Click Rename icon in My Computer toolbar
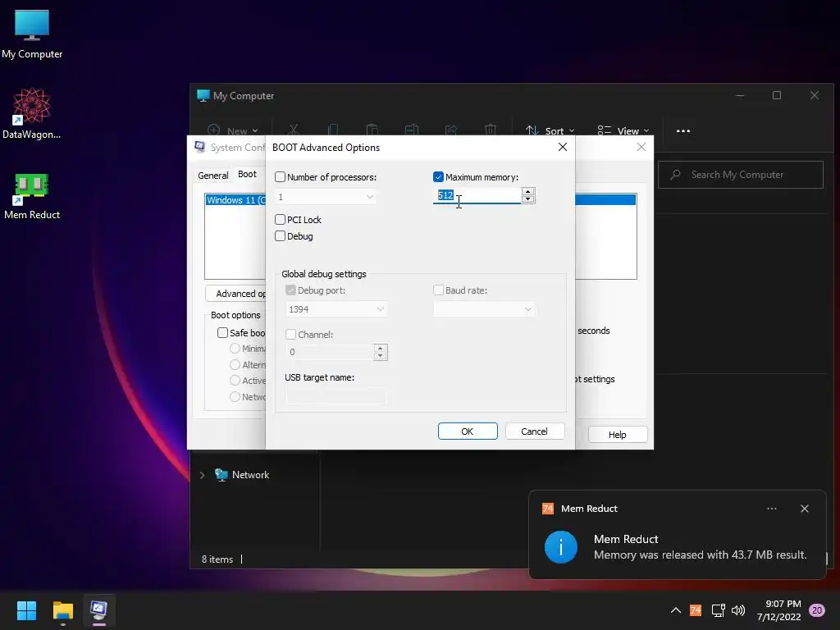This screenshot has height=630, width=840. click(x=412, y=130)
